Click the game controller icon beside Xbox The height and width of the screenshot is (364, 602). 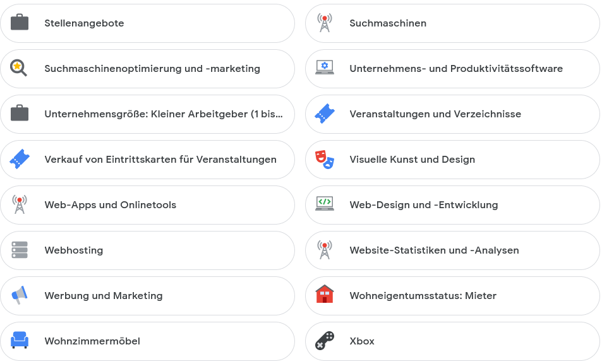pyautogui.click(x=325, y=341)
